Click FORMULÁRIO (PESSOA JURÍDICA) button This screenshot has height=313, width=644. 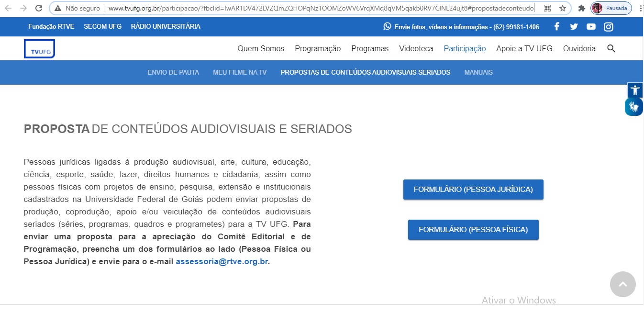tap(473, 190)
